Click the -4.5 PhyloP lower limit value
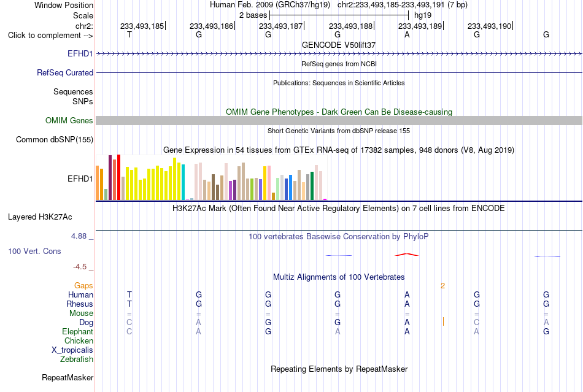Screen dimensions: 583x392 [x=80, y=267]
